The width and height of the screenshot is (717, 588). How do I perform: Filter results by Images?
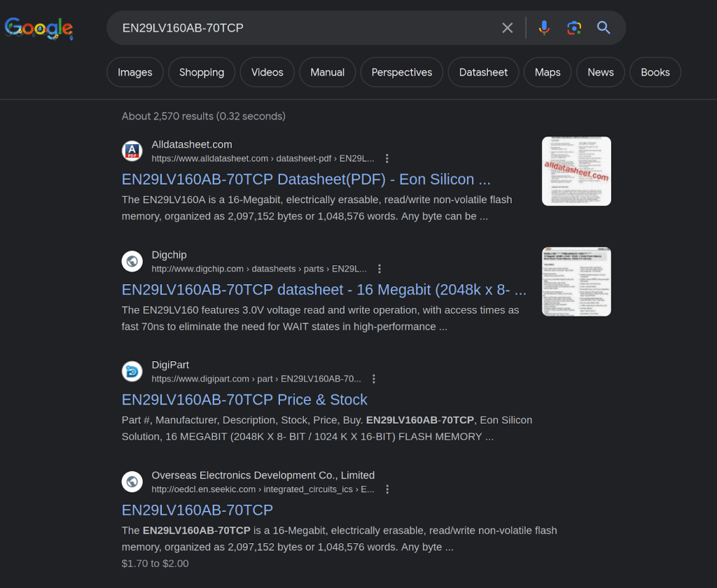click(x=135, y=72)
